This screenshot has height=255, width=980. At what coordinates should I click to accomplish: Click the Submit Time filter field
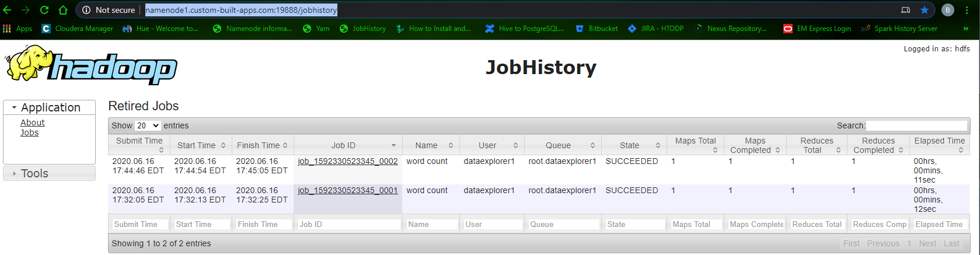point(139,224)
